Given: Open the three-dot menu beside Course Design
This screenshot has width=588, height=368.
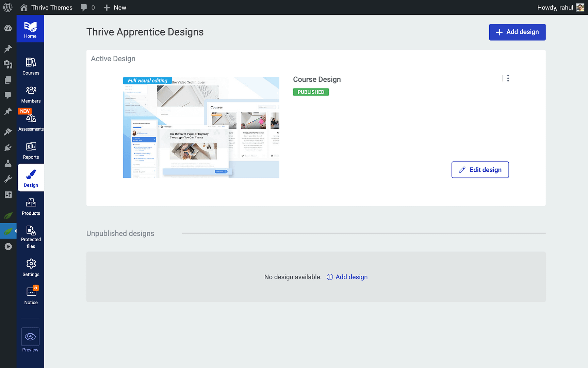Looking at the screenshot, I should 508,78.
